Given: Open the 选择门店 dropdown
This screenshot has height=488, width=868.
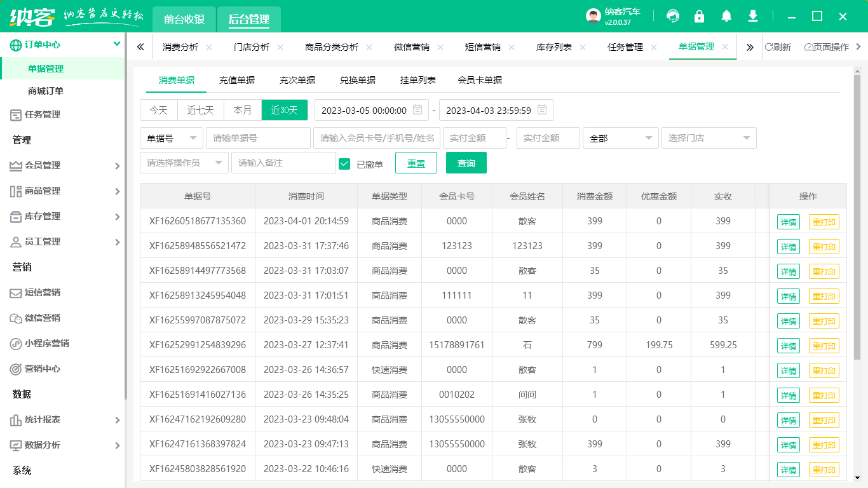Looking at the screenshot, I should 709,138.
